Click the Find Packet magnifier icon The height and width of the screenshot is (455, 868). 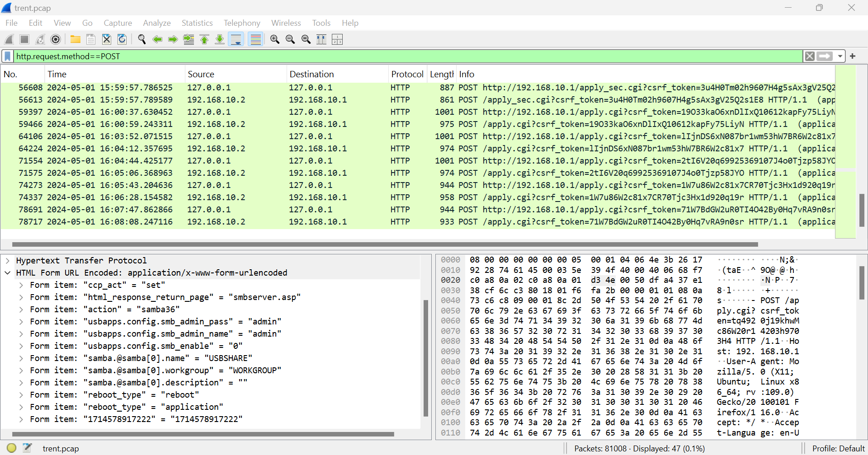142,39
